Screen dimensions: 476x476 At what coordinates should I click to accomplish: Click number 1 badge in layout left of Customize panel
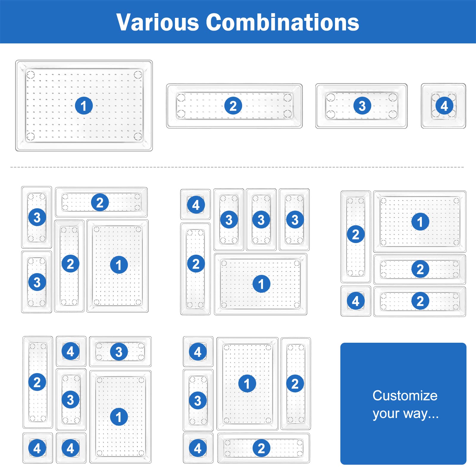point(247,383)
